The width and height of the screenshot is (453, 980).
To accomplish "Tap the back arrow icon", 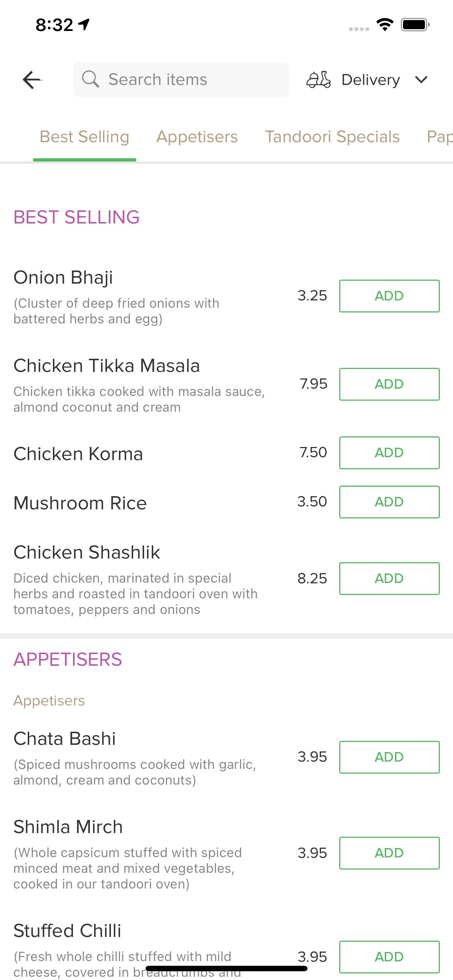I will [32, 80].
